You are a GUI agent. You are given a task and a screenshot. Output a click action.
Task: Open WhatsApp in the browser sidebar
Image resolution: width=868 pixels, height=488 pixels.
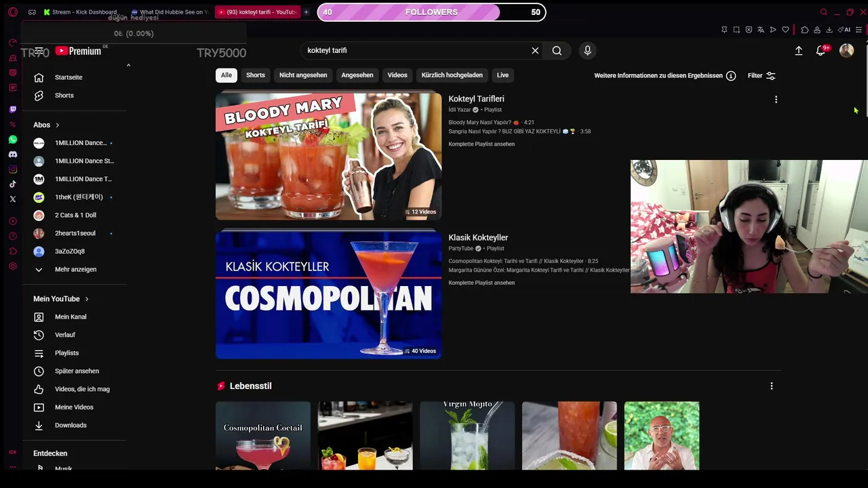click(13, 140)
